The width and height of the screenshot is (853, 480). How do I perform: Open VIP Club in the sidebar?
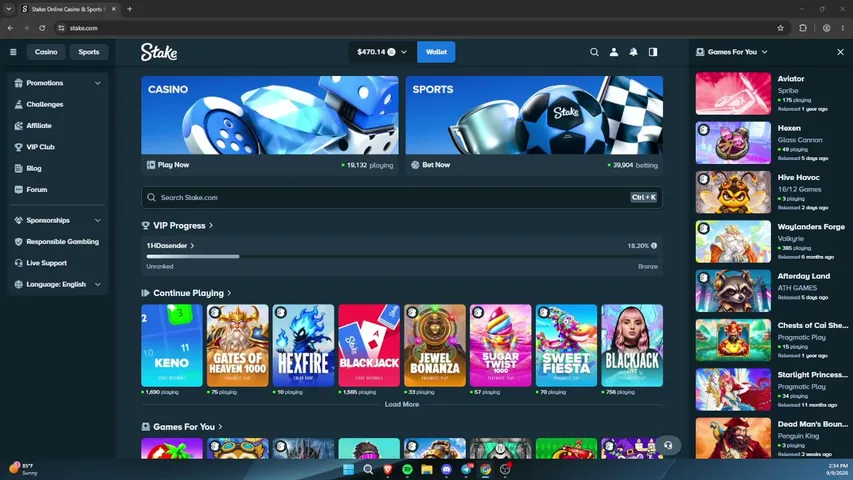40,147
